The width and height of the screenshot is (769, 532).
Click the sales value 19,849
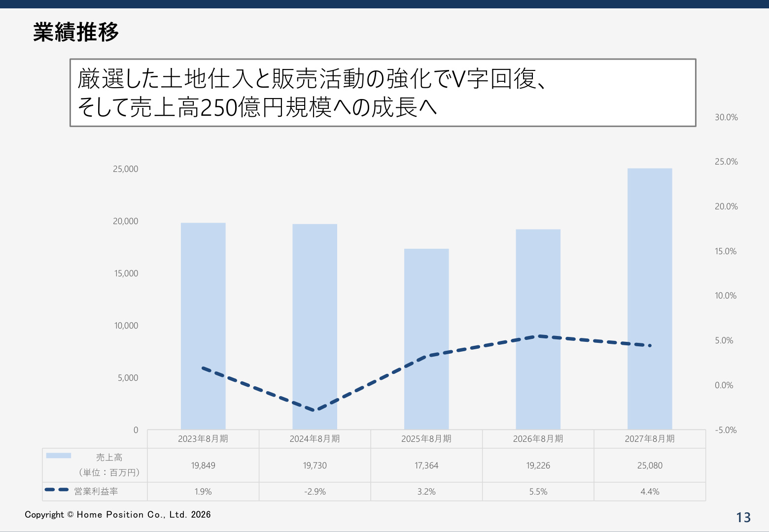[x=203, y=465]
